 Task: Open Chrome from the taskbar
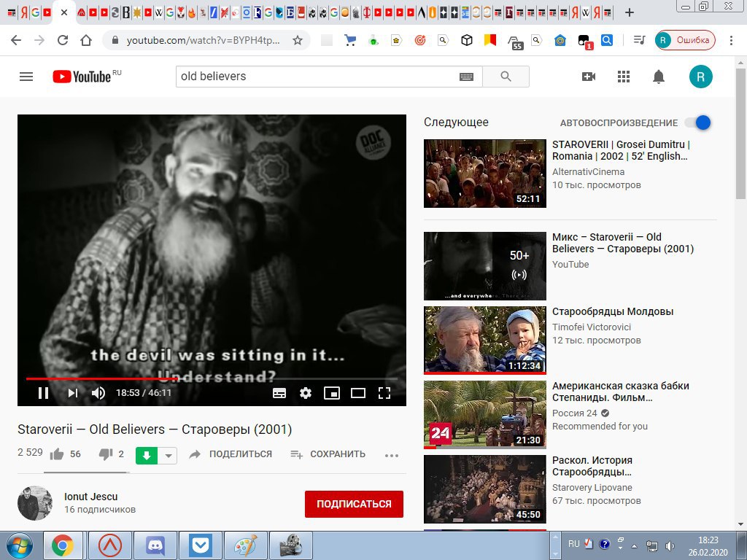click(x=63, y=545)
